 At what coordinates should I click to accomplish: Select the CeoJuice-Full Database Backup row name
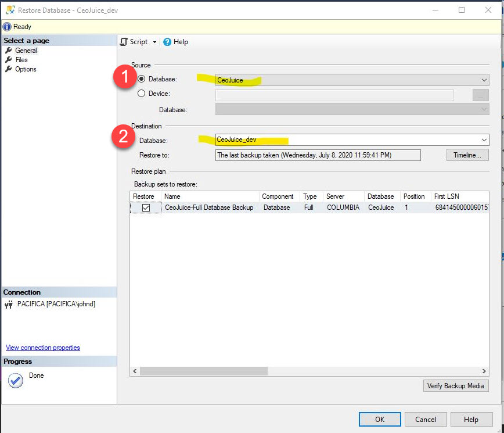(x=209, y=207)
